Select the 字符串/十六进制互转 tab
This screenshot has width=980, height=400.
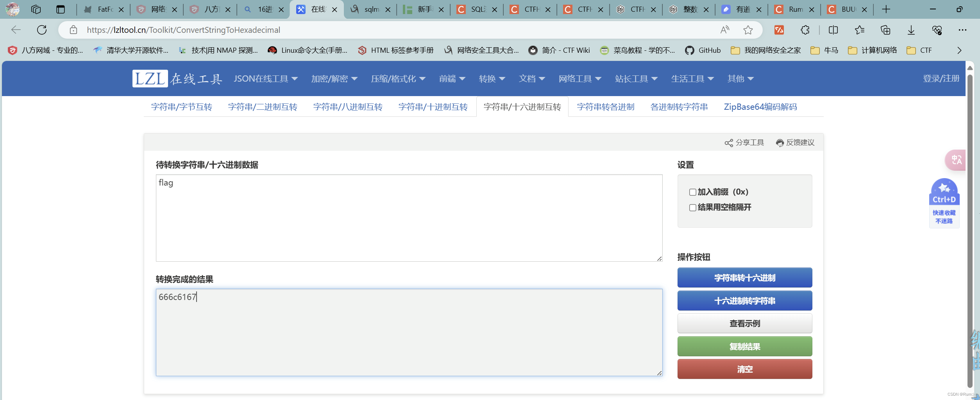pyautogui.click(x=522, y=107)
